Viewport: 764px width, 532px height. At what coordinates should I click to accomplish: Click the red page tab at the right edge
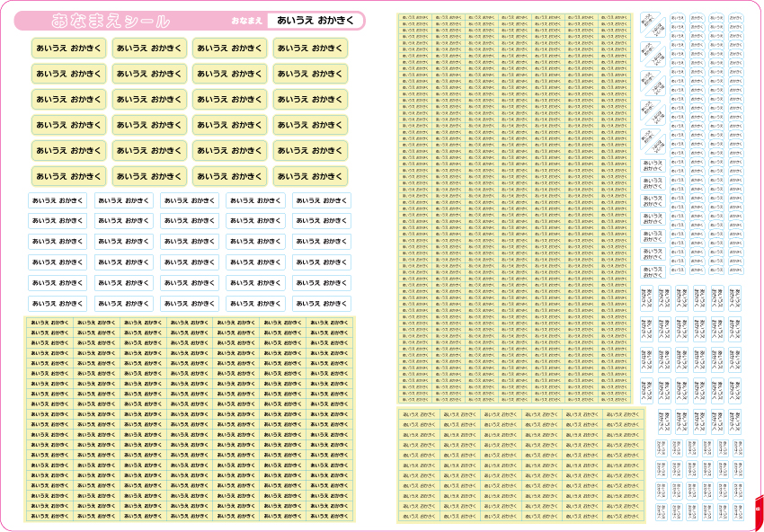(x=759, y=511)
